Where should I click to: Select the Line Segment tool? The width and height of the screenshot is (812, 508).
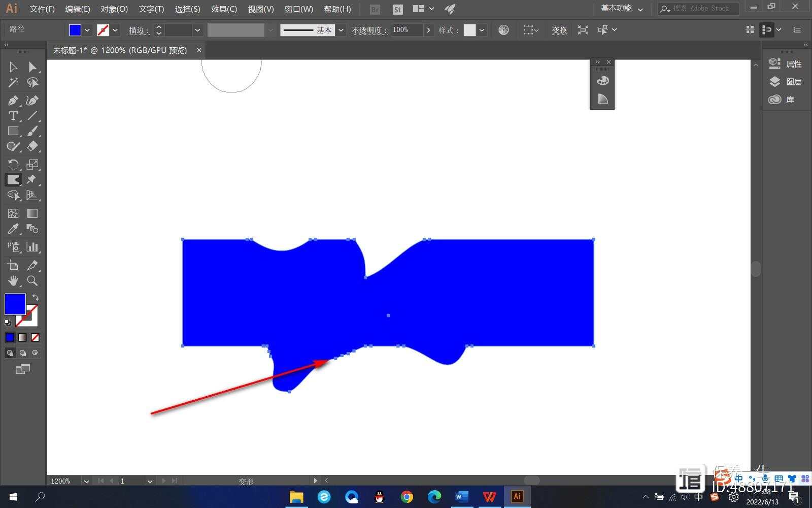coord(32,116)
